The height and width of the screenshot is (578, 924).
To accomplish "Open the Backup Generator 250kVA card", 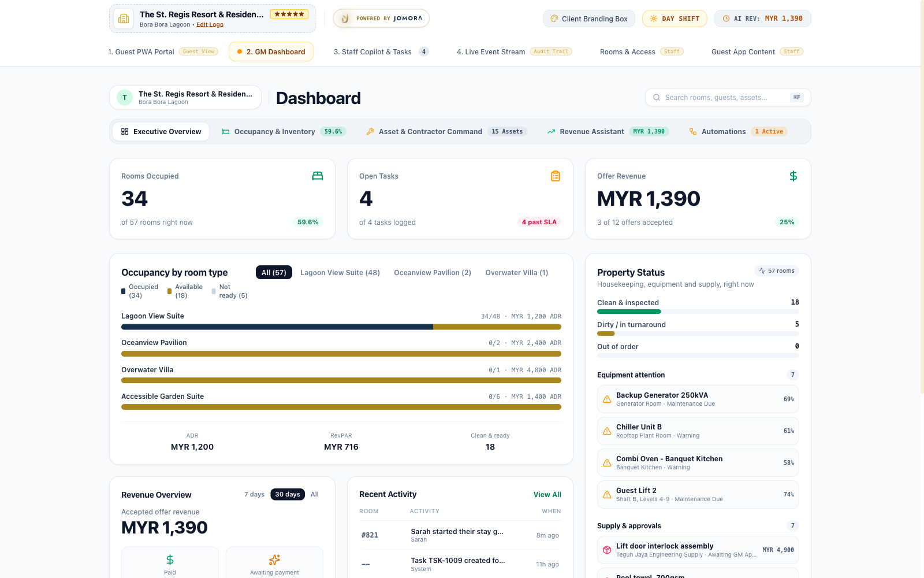I will [x=698, y=399].
